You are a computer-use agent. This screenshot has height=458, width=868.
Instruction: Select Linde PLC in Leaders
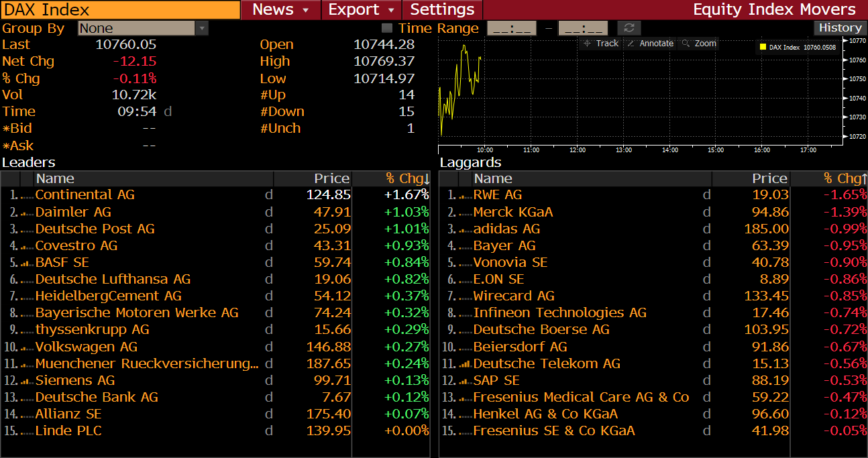[68, 431]
